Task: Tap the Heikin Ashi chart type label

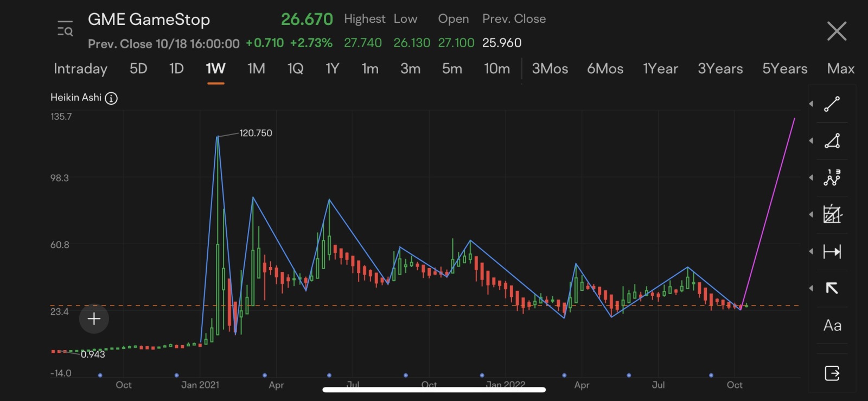Action: click(x=76, y=98)
